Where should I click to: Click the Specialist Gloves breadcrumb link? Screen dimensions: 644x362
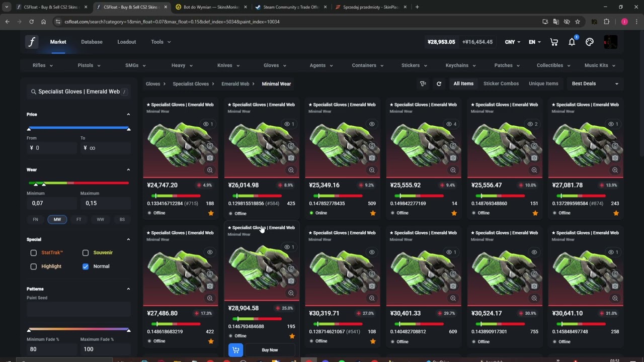[x=191, y=84]
